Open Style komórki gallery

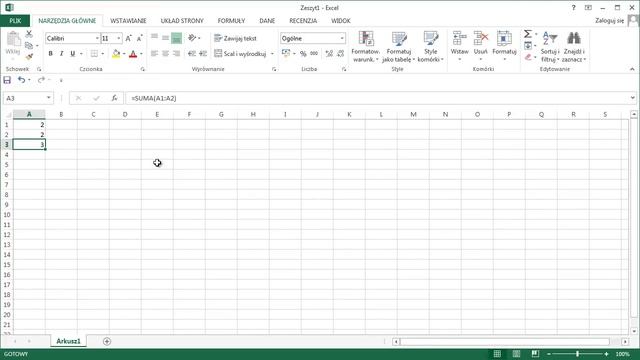pyautogui.click(x=430, y=47)
